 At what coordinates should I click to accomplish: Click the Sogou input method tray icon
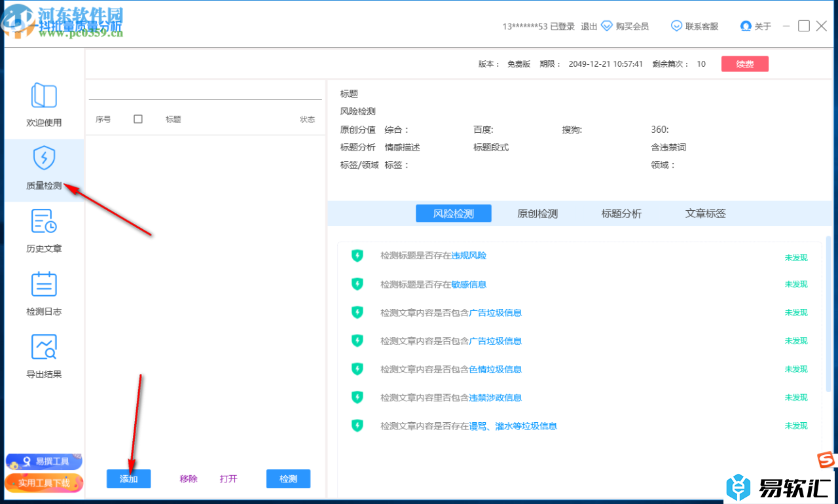pos(826,461)
